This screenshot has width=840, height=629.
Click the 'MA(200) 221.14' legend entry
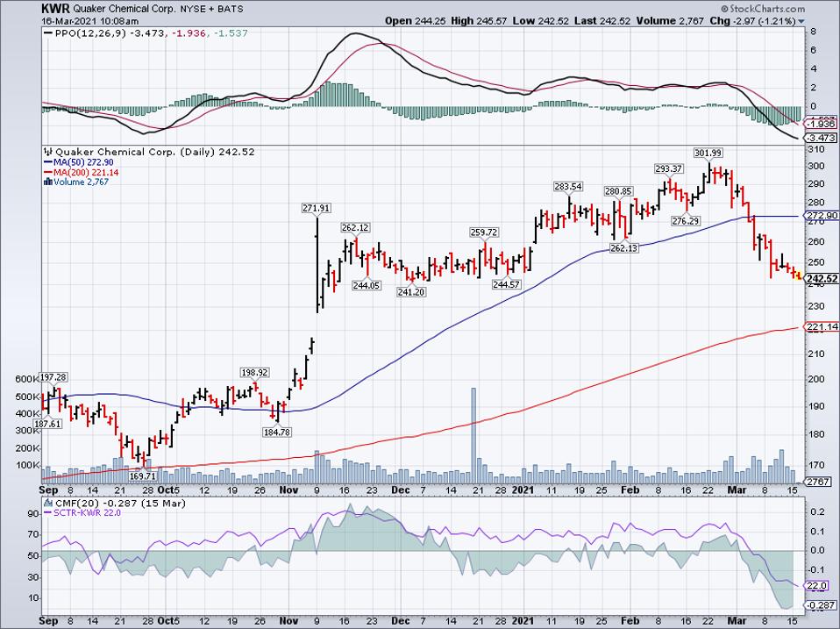point(86,173)
